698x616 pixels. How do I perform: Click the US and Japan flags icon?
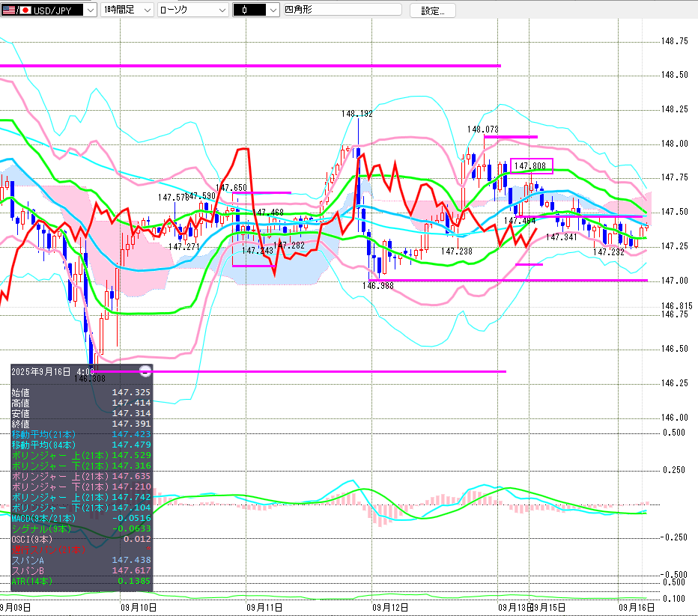click(x=17, y=10)
